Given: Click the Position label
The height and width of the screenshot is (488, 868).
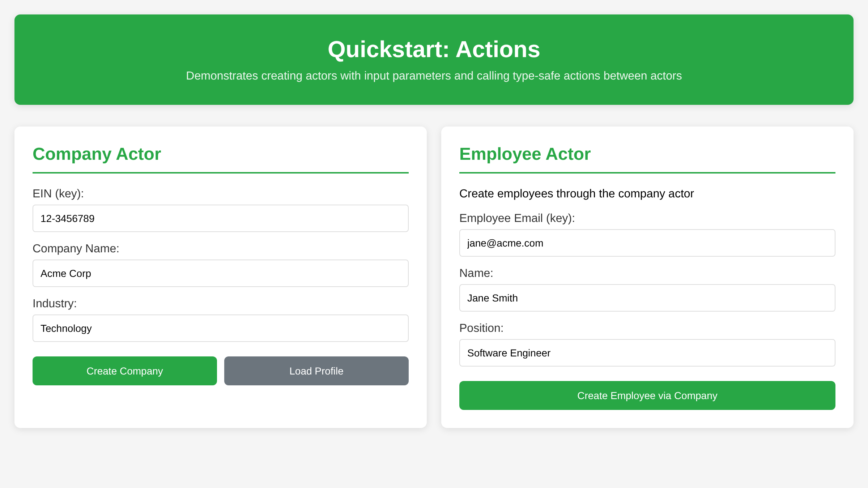Looking at the screenshot, I should click(481, 328).
